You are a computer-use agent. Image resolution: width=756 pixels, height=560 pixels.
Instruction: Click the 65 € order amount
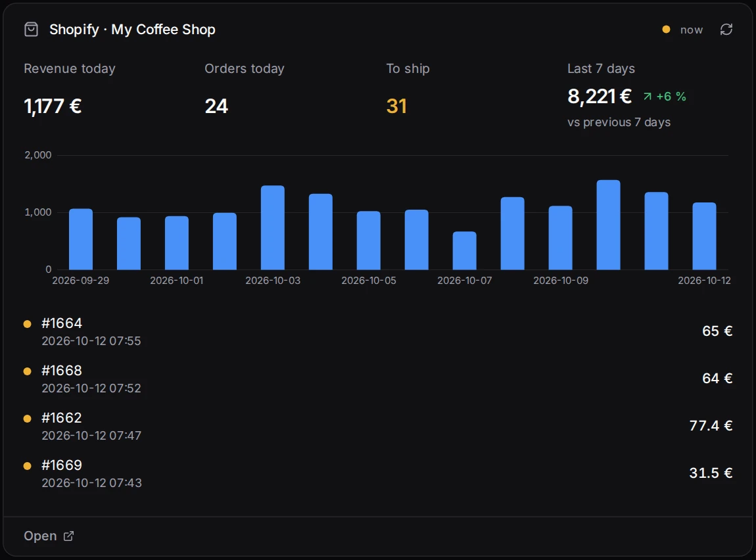tap(717, 331)
